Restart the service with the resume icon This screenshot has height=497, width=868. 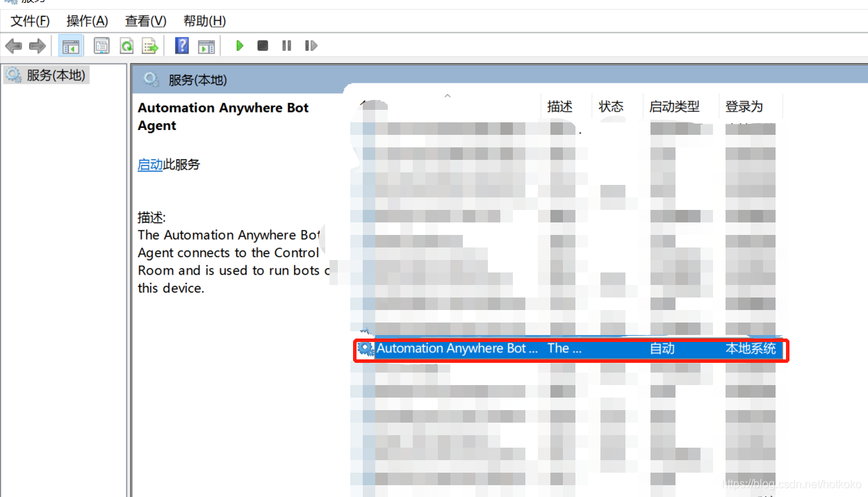pos(311,45)
